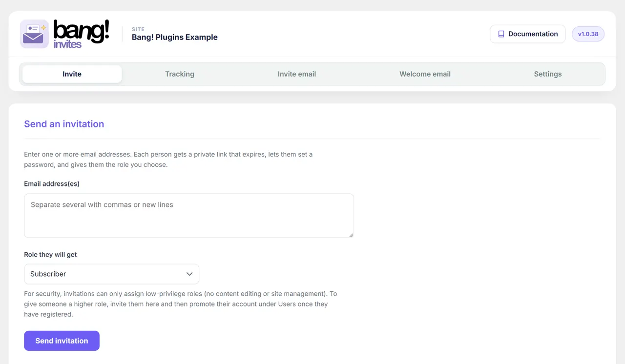The width and height of the screenshot is (625, 364).
Task: Click the bang! invites wordmark
Action: coord(81,34)
